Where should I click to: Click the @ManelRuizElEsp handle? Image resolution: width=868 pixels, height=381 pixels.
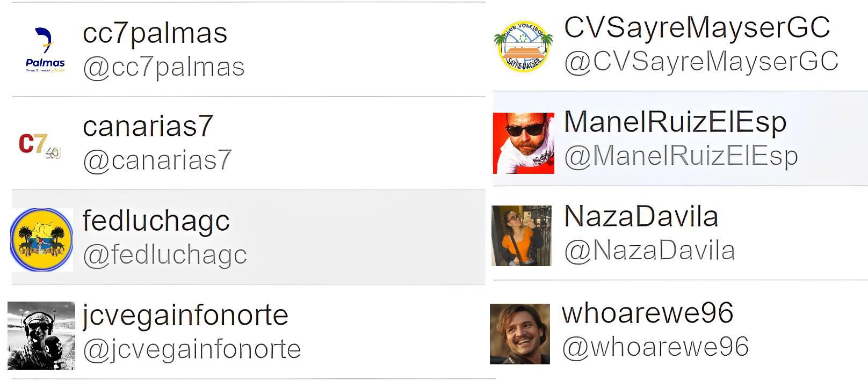tap(681, 156)
